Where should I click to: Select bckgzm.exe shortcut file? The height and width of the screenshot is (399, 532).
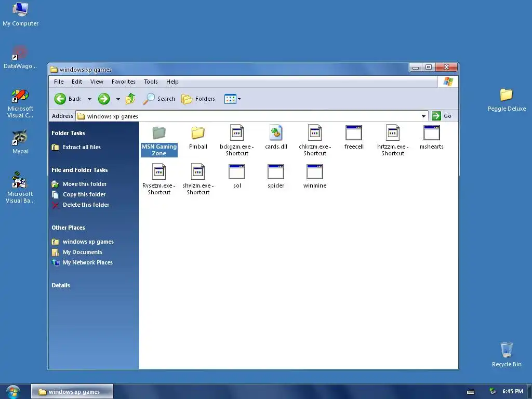coord(237,140)
